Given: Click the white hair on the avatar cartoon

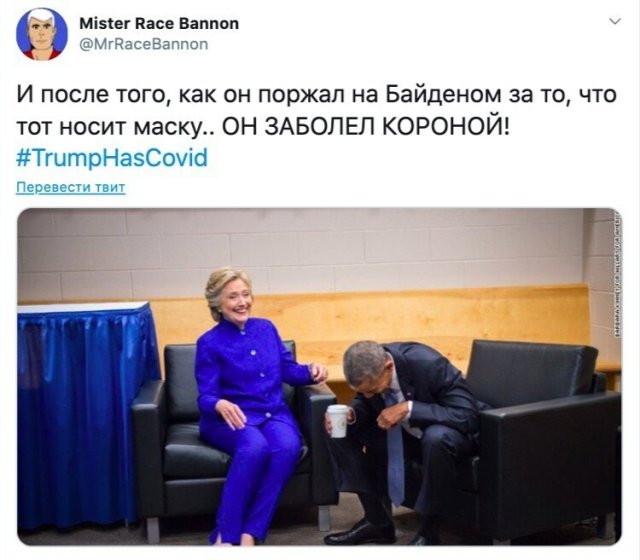Looking at the screenshot, I should (41, 16).
